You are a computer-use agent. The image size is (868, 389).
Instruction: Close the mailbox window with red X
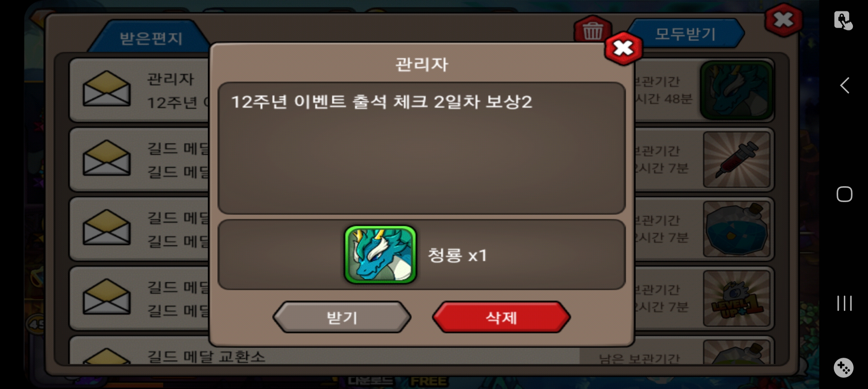[783, 20]
